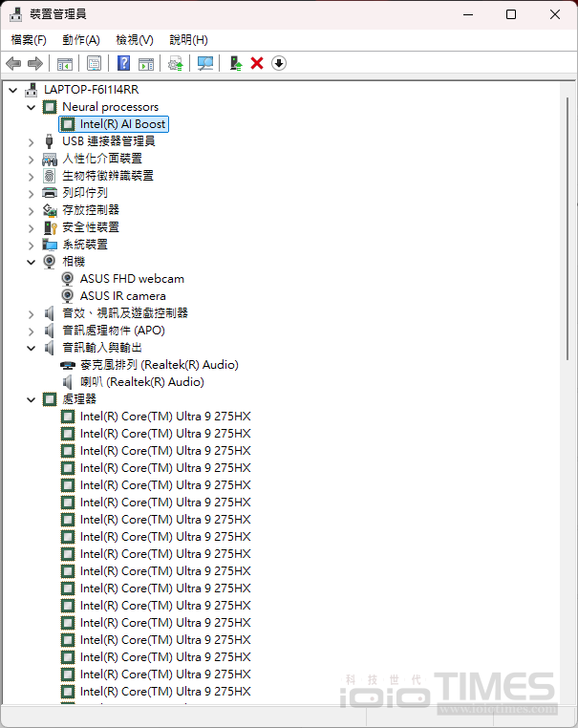This screenshot has height=728, width=578.
Task: Collapse the 處理器 category
Action: point(32,399)
